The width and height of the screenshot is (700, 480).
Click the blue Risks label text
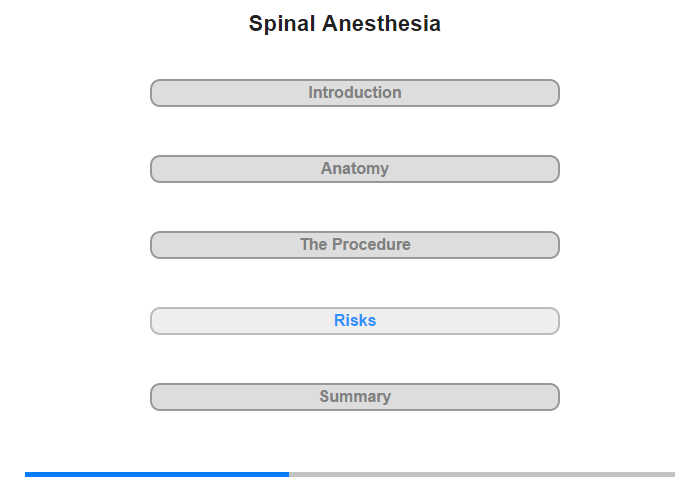[355, 320]
